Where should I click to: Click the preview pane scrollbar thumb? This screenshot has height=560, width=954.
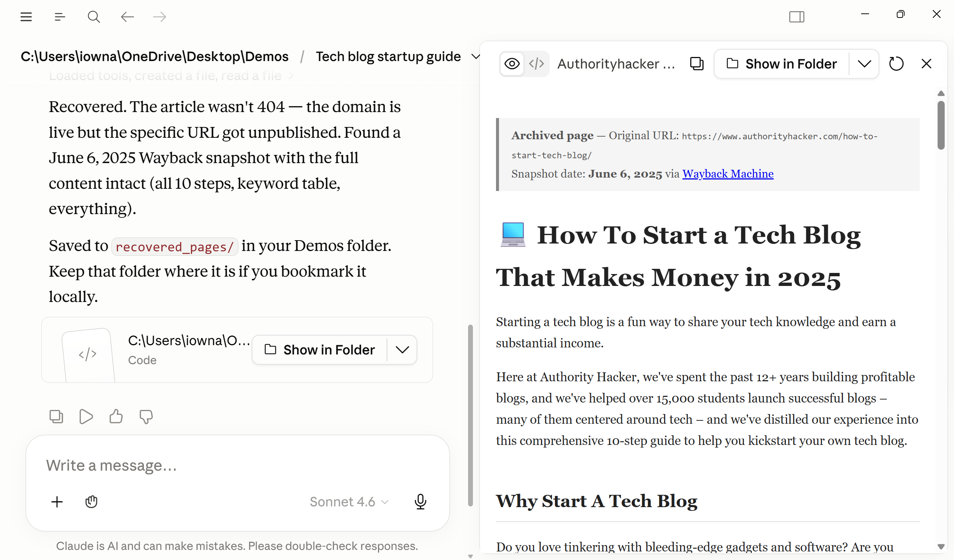tap(941, 125)
